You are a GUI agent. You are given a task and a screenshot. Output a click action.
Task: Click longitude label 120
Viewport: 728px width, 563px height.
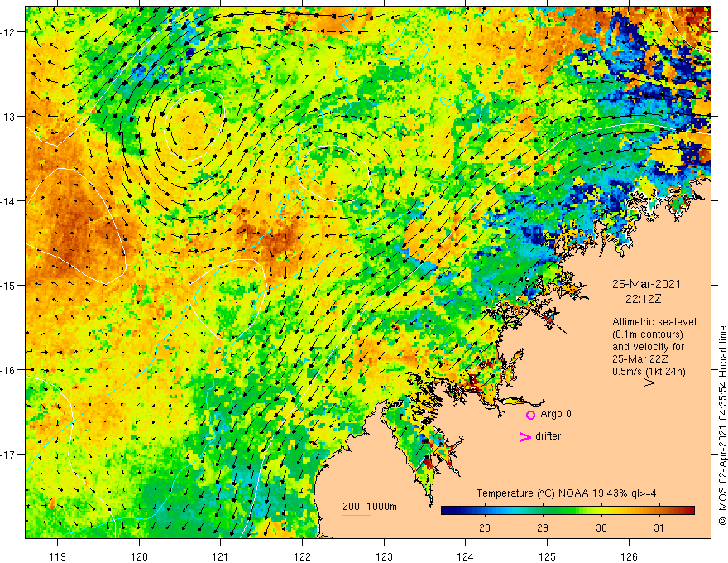pos(139,556)
